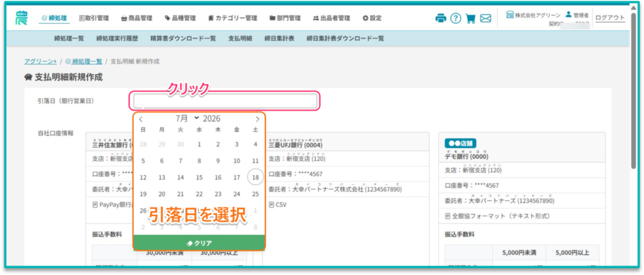Select calendar day 24
644x275 pixels.
point(236,194)
